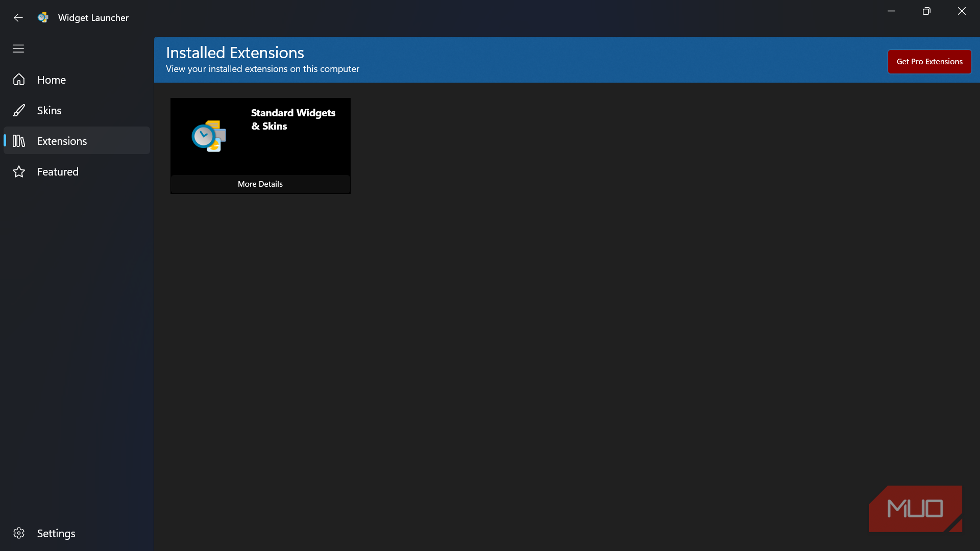Viewport: 980px width, 551px height.
Task: Click the Extensions library icon
Action: [x=19, y=141]
